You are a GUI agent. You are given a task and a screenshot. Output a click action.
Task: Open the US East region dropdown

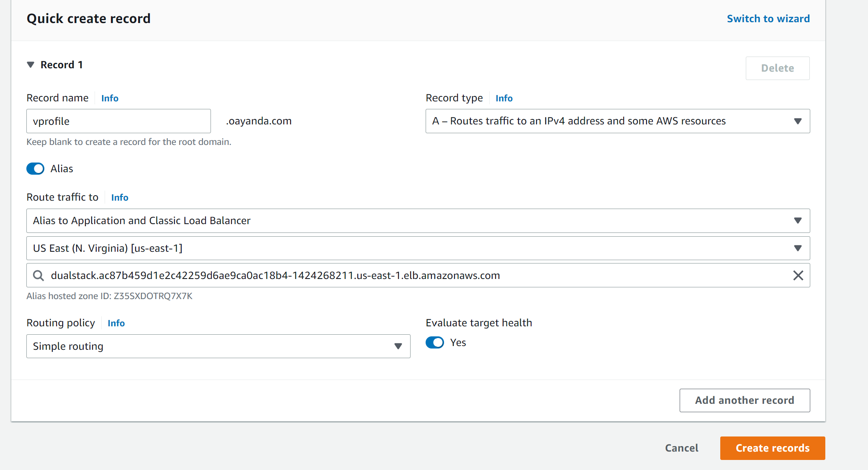tap(418, 248)
